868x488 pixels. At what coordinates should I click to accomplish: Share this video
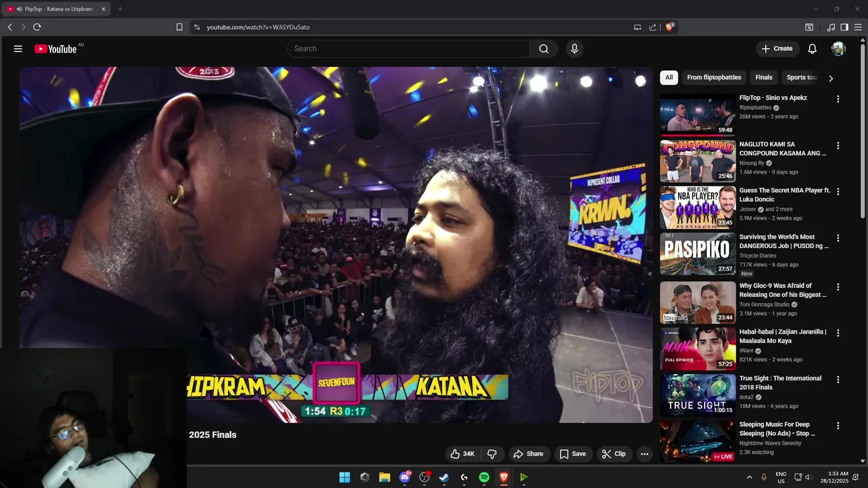coord(528,454)
